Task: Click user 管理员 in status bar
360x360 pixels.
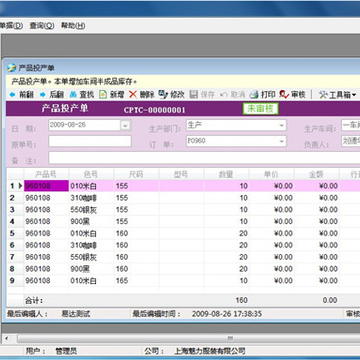Action: point(66,351)
